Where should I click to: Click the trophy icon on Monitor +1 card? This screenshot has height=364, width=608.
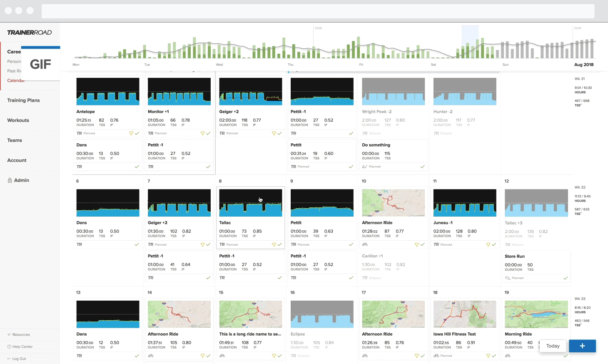tap(202, 133)
